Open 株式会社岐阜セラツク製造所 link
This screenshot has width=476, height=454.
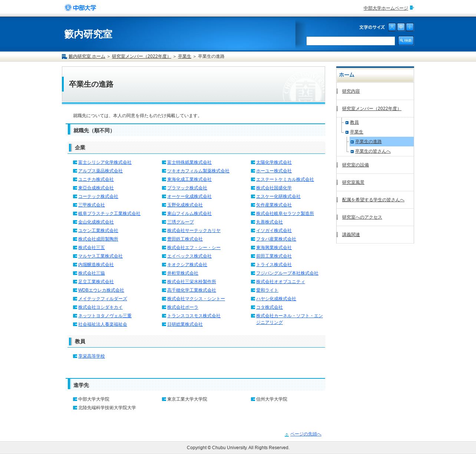click(285, 213)
